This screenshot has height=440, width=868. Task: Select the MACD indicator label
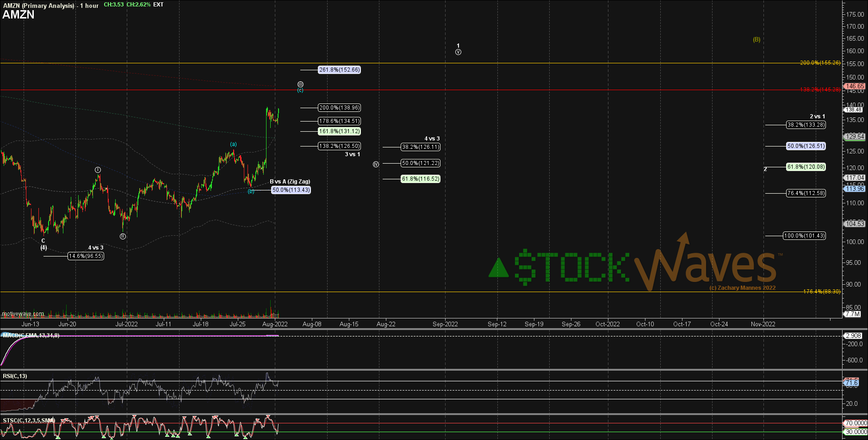(x=31, y=335)
